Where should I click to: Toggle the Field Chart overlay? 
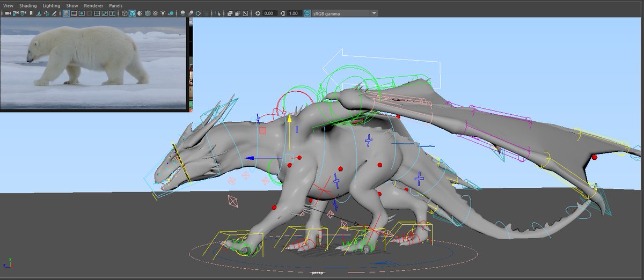pos(97,13)
